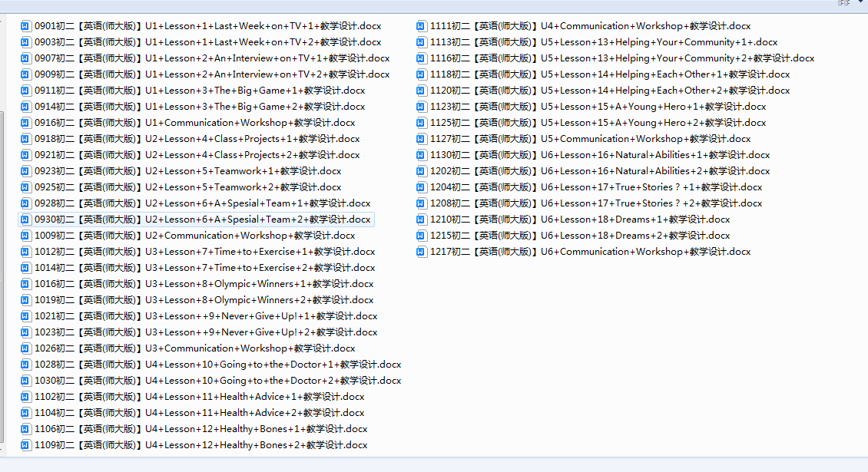Select file 0930 A Spesial Team 2
This screenshot has height=472, width=868.
[x=204, y=219]
